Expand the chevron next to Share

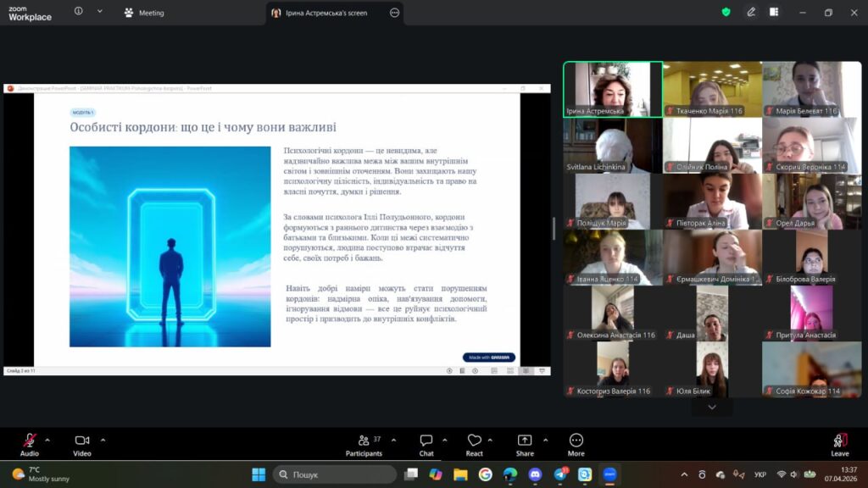coord(545,440)
